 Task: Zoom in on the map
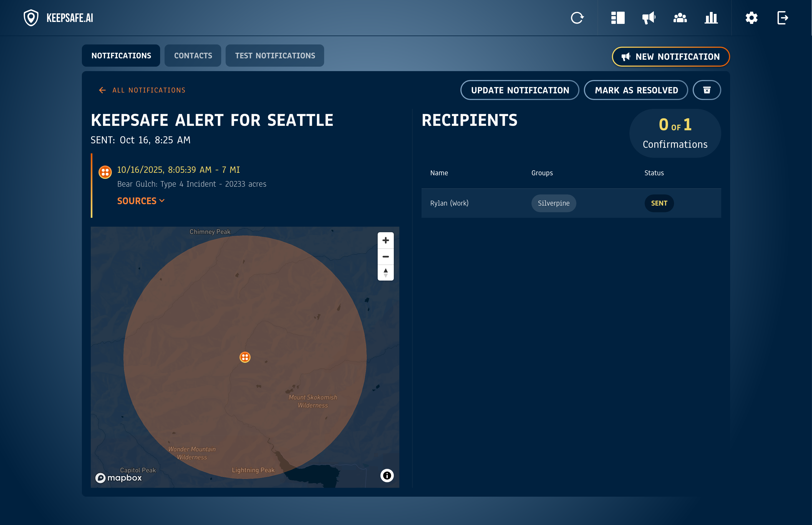(x=385, y=240)
